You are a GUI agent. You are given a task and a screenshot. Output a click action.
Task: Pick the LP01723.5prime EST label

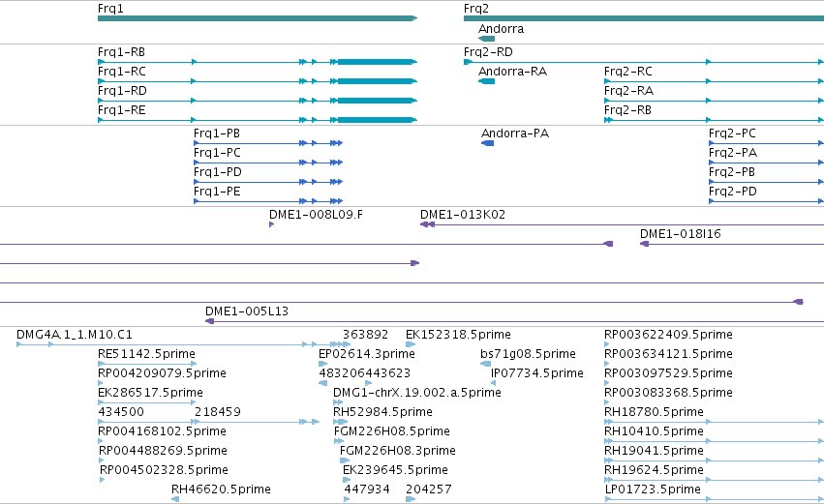point(654,489)
